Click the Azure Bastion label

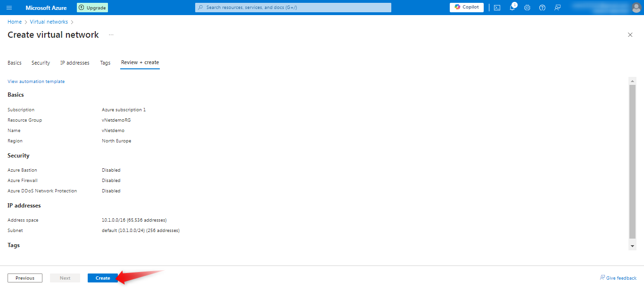click(22, 170)
